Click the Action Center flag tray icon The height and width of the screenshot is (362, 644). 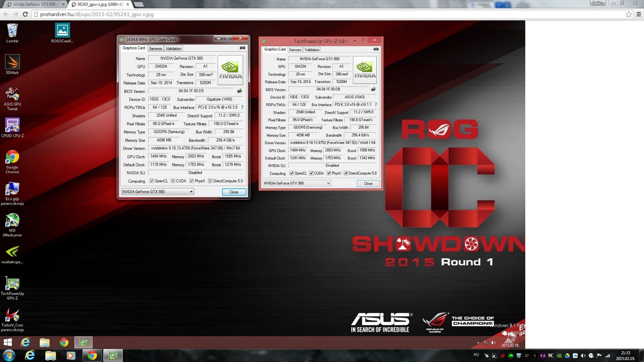click(599, 356)
